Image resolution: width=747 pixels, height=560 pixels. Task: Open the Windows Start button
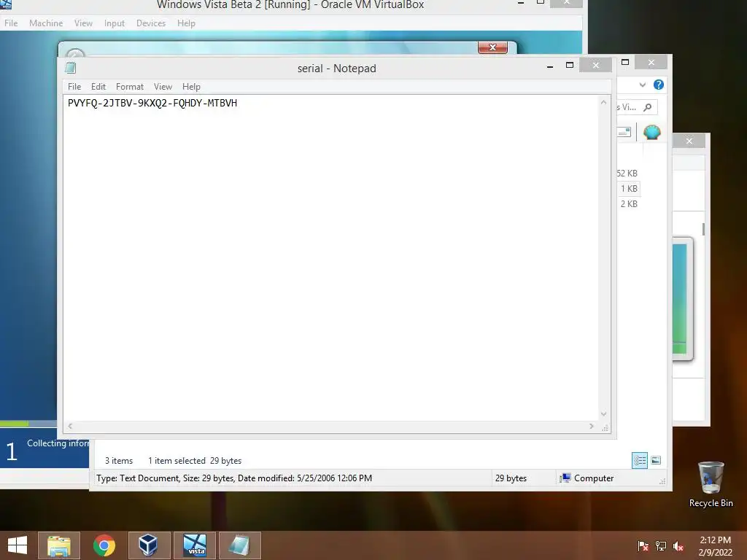click(18, 545)
